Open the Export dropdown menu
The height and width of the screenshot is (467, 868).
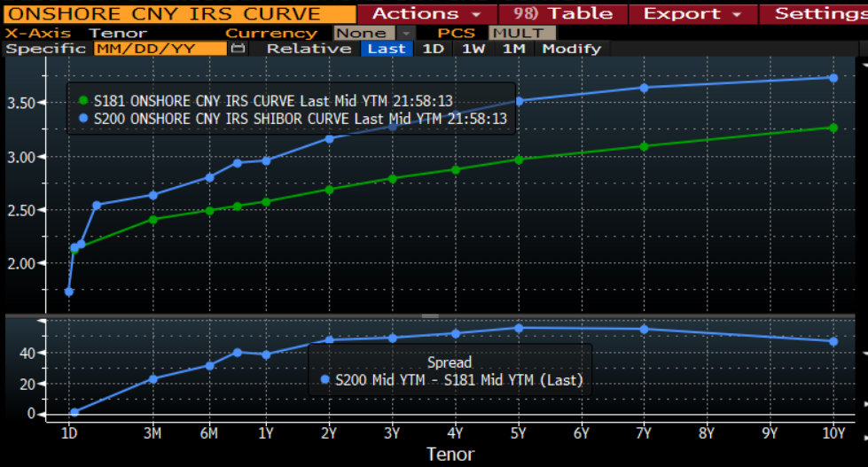(692, 13)
